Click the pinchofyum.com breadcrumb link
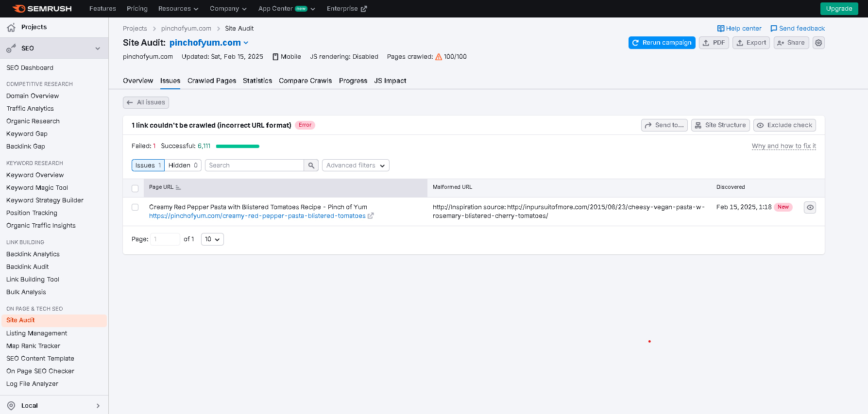This screenshot has width=868, height=414. coord(186,29)
